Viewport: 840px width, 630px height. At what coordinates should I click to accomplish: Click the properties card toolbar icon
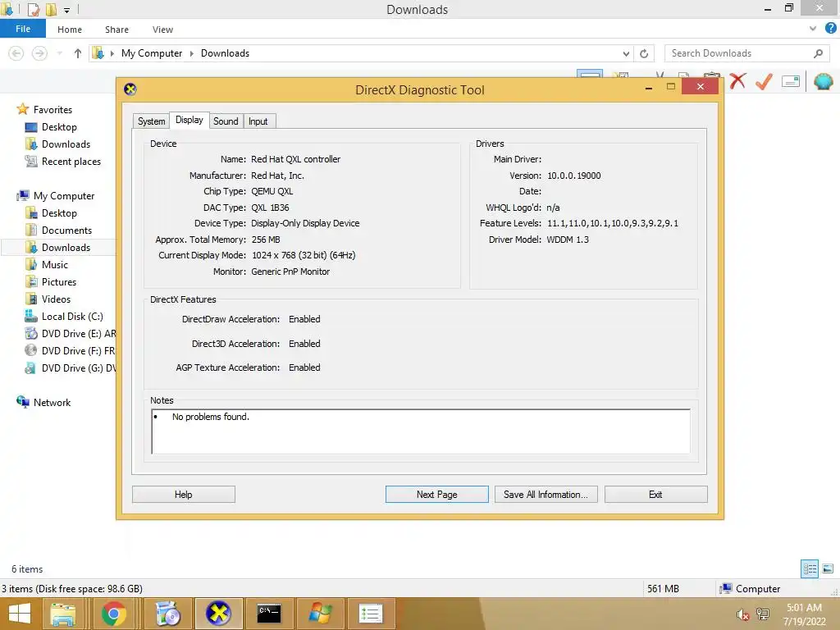pos(791,81)
